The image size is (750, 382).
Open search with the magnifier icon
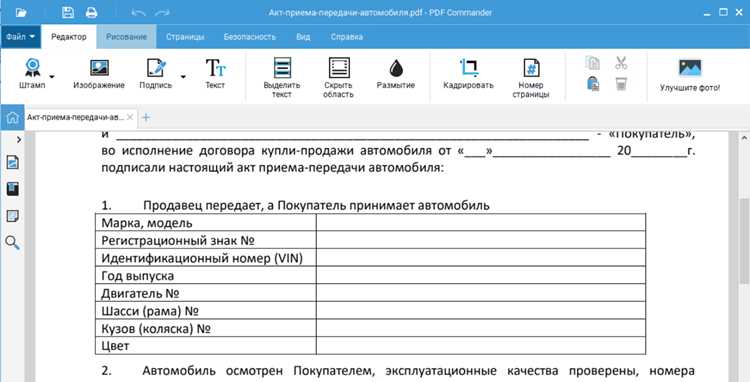point(13,243)
